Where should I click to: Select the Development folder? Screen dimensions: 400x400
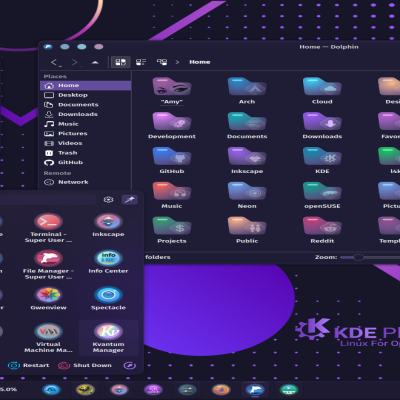172,125
